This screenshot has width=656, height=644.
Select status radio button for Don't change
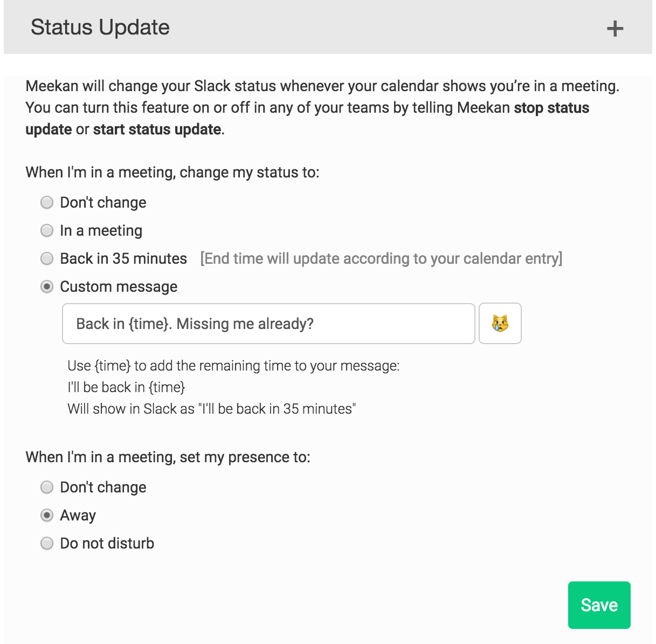point(47,202)
